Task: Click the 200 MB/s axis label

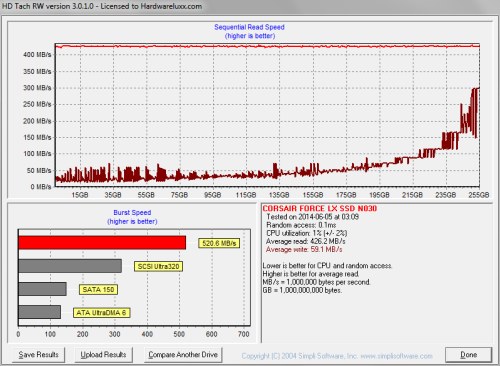Action: [x=37, y=121]
